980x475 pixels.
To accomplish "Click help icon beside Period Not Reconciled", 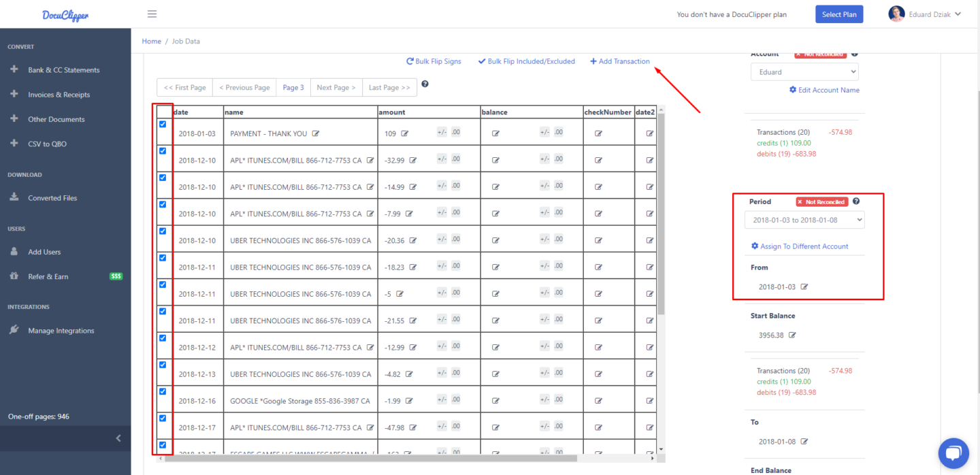I will [x=856, y=201].
